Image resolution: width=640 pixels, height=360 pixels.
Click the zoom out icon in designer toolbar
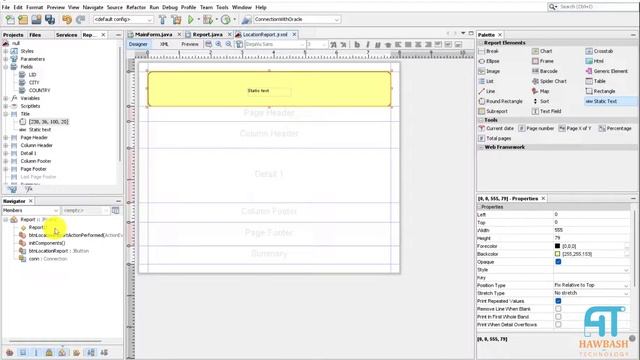click(x=229, y=44)
